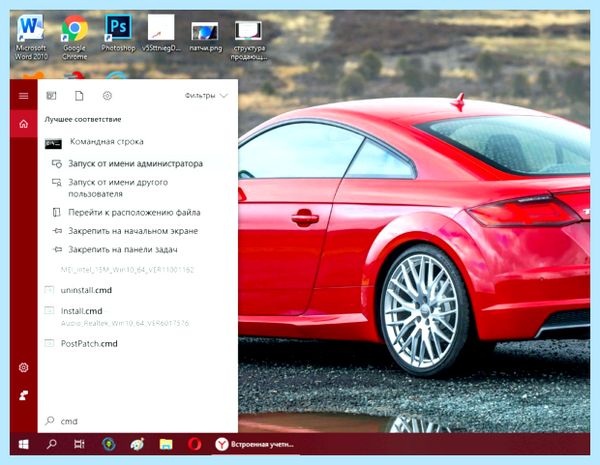
Task: Open the hamburger menu in search panel
Action: pyautogui.click(x=23, y=96)
